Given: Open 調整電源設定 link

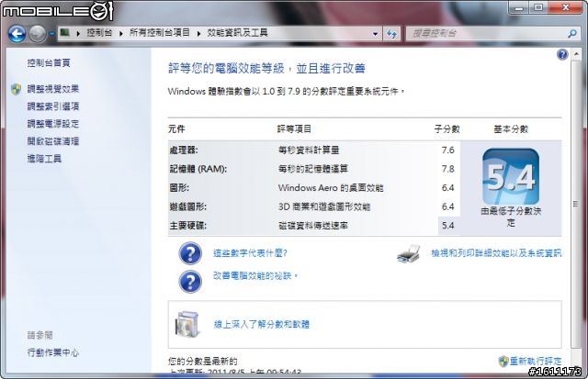Looking at the screenshot, I should click(53, 124).
